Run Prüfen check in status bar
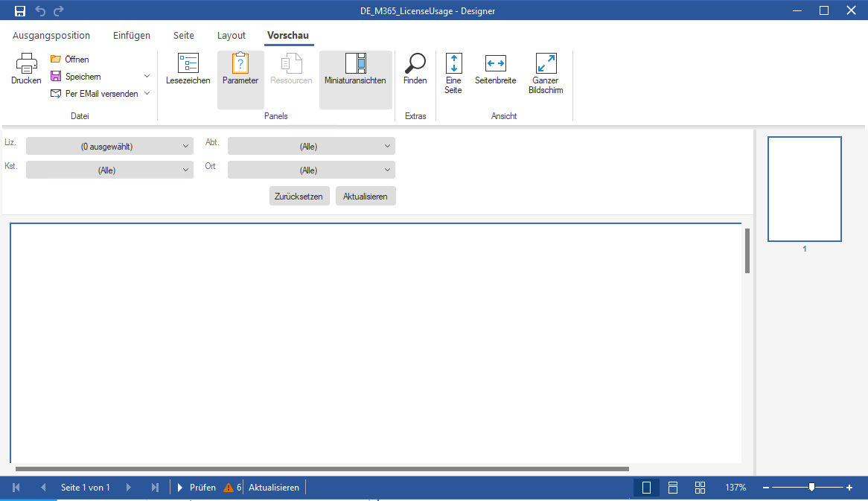868x501 pixels. click(x=197, y=488)
